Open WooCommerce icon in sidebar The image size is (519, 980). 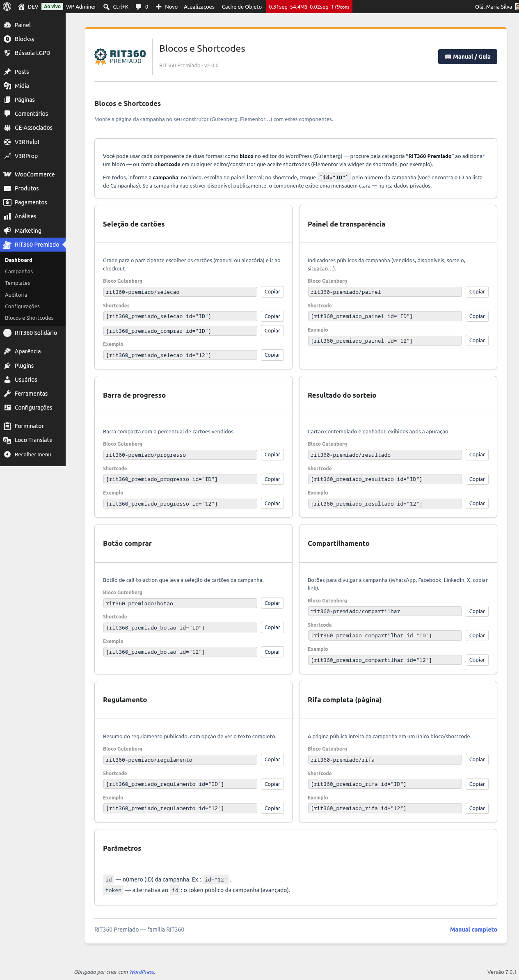(x=7, y=174)
